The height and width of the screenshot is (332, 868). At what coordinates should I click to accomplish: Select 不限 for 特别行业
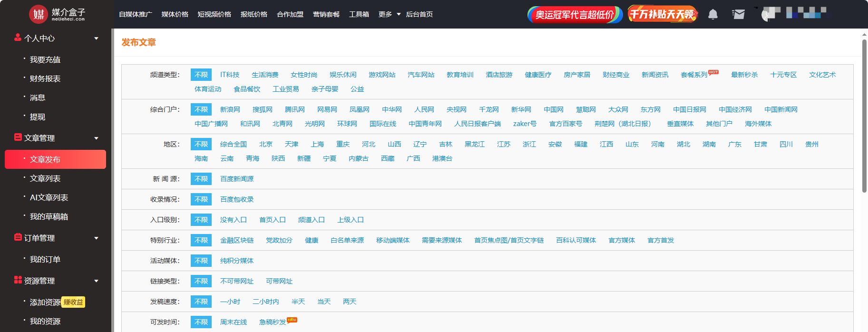click(x=201, y=240)
